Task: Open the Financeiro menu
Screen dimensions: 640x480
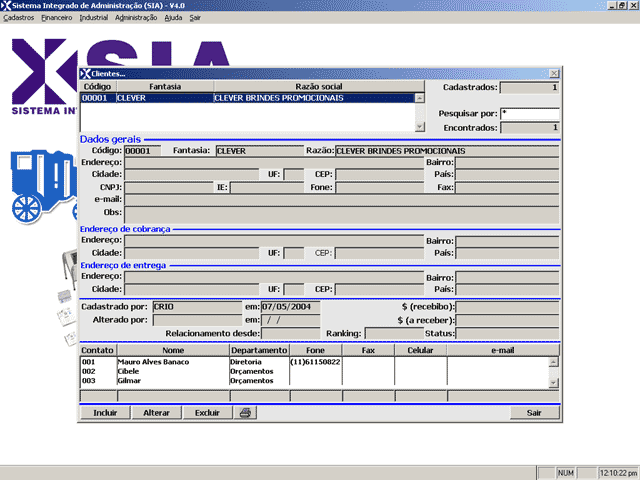Action: tap(56, 18)
